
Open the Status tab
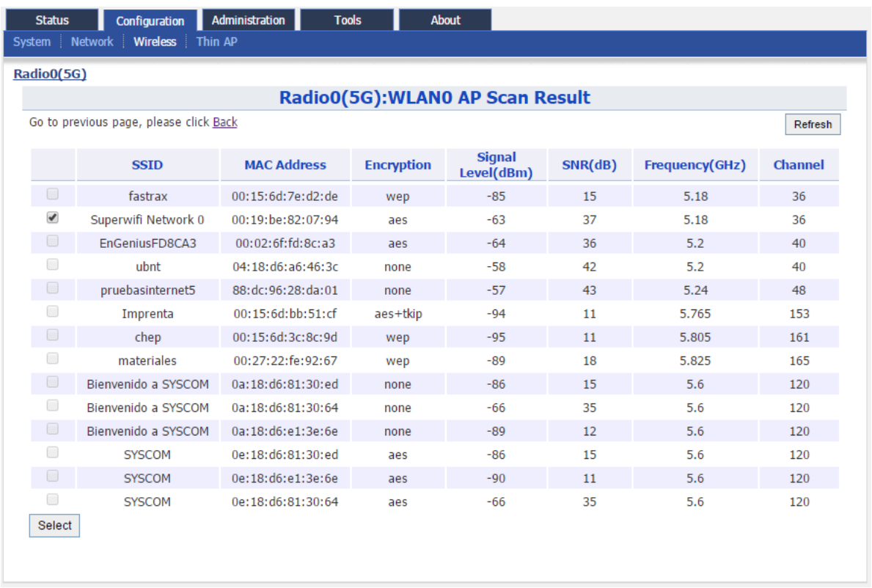[52, 20]
